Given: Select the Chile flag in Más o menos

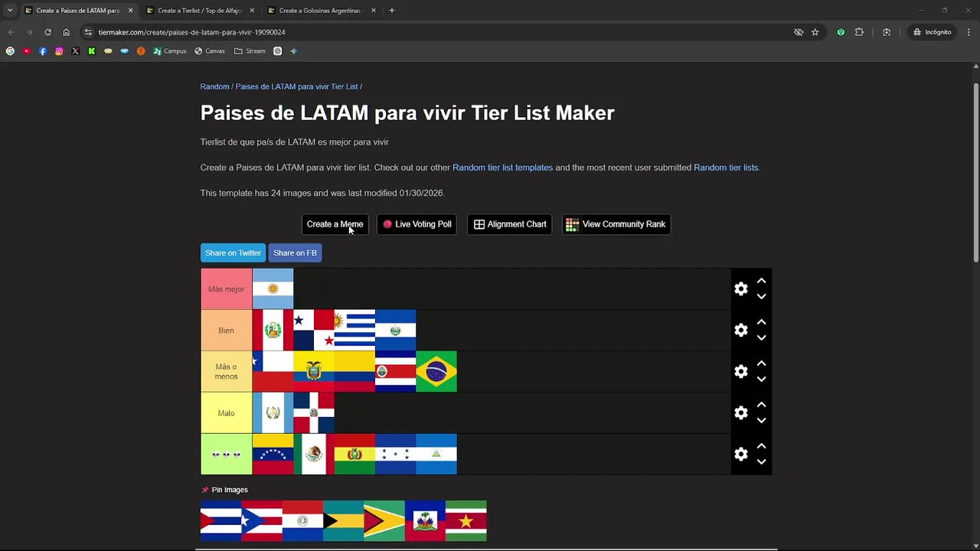Looking at the screenshot, I should coord(273,372).
